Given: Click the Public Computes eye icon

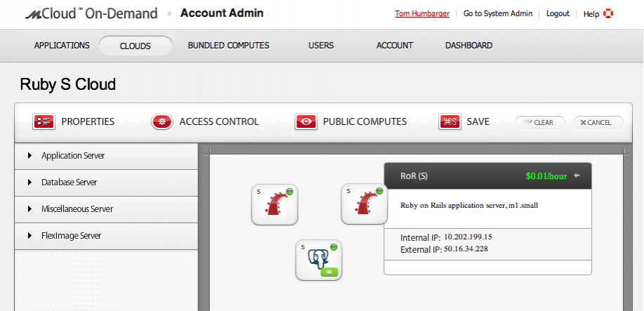Looking at the screenshot, I should (306, 121).
